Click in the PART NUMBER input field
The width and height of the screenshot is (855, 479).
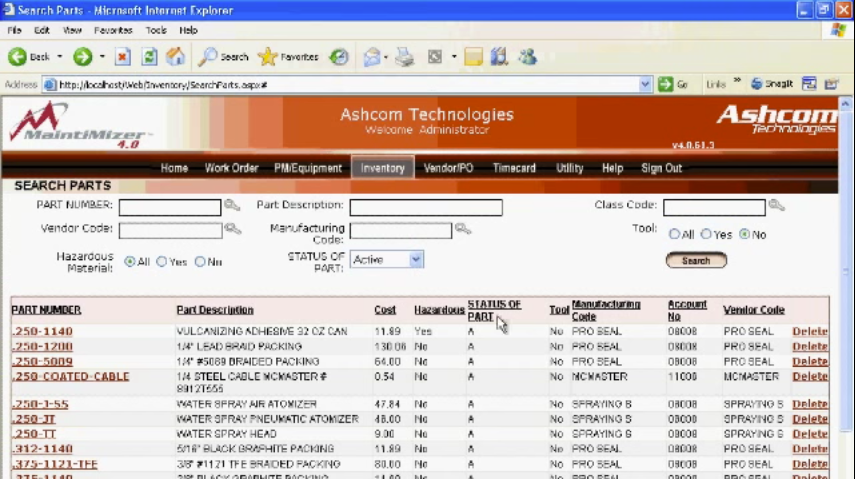[170, 207]
